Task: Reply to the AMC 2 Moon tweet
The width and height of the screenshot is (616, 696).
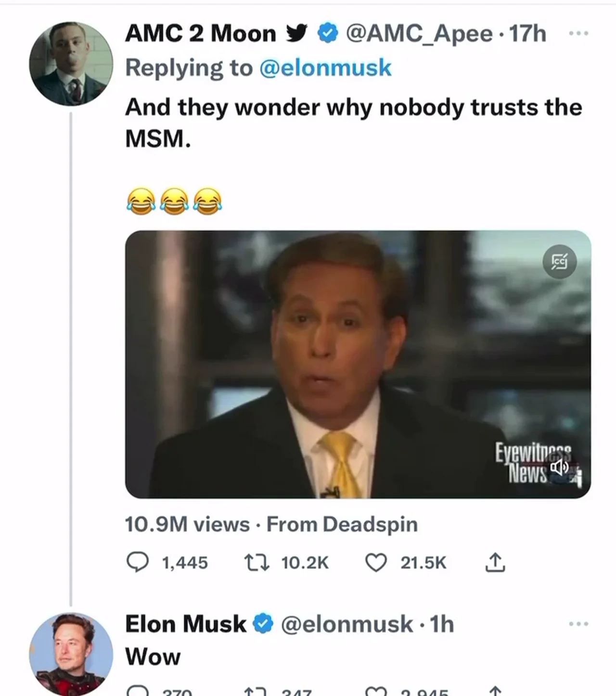Action: (x=137, y=562)
